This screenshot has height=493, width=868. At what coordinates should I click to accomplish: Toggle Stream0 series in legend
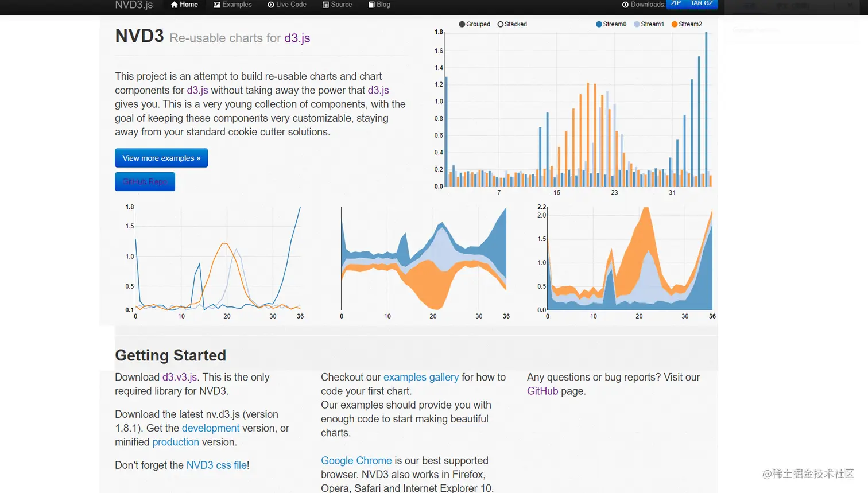(611, 24)
